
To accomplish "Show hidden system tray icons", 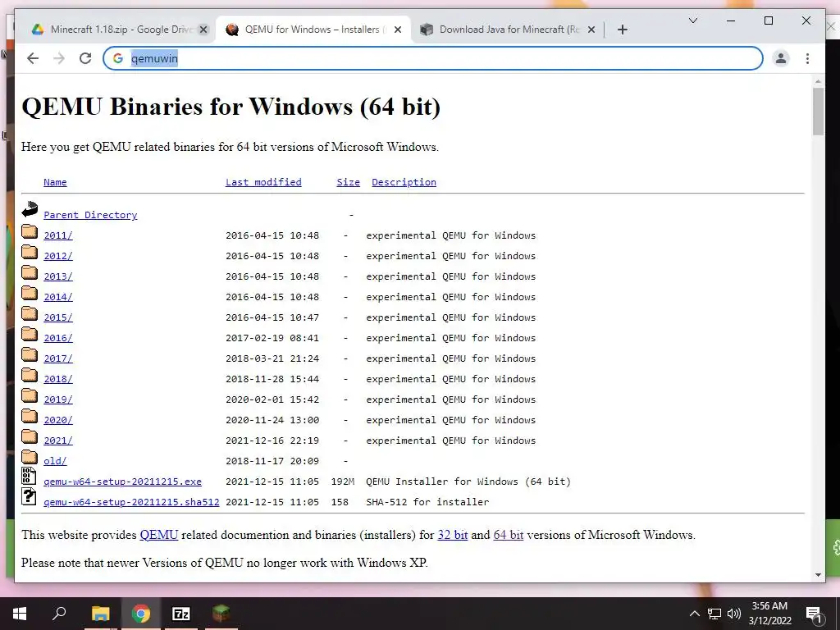I will tap(694, 614).
